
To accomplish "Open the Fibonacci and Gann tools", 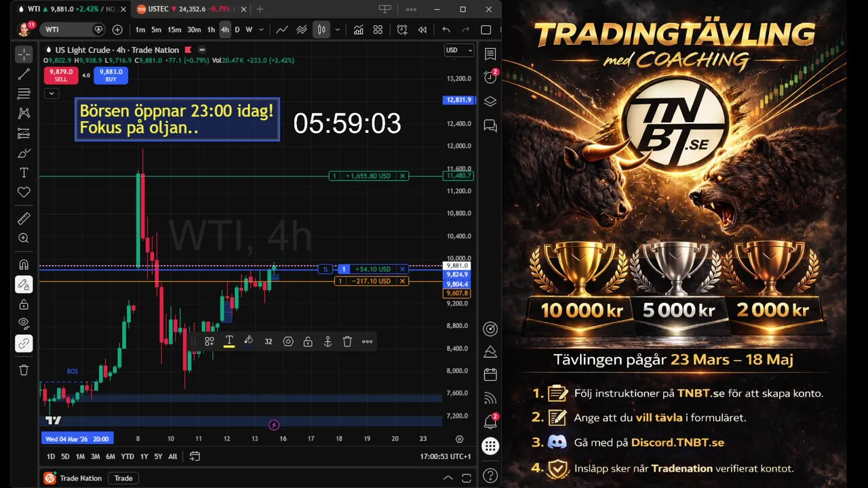I will [x=24, y=94].
